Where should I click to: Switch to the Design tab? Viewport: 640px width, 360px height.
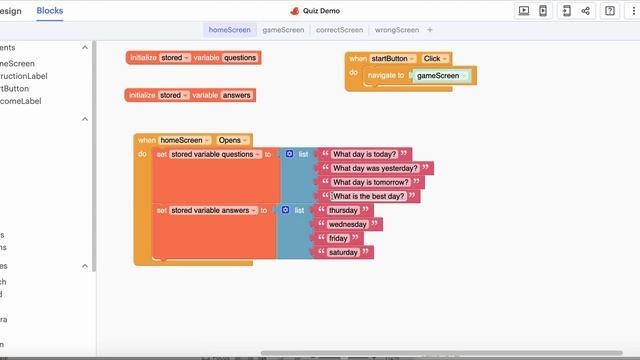(11, 11)
